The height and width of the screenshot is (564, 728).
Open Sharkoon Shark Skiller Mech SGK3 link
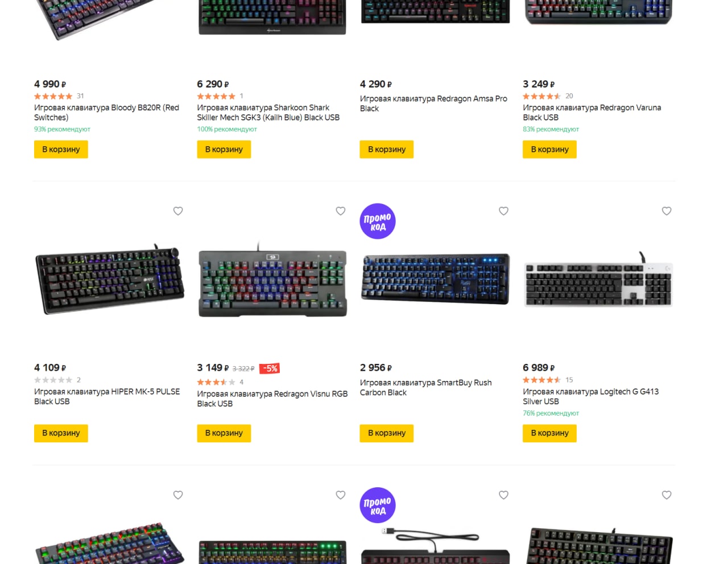pos(268,112)
